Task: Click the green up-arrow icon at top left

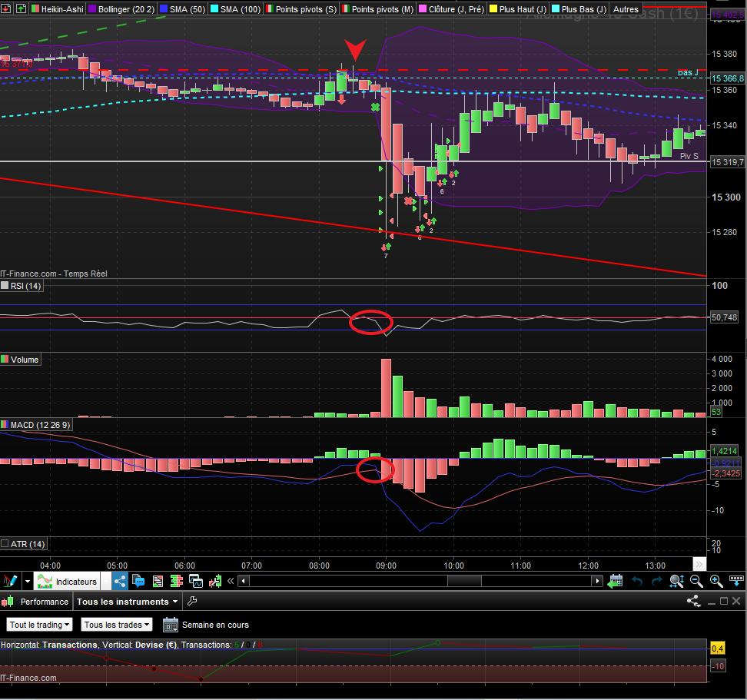Action: click(21, 8)
